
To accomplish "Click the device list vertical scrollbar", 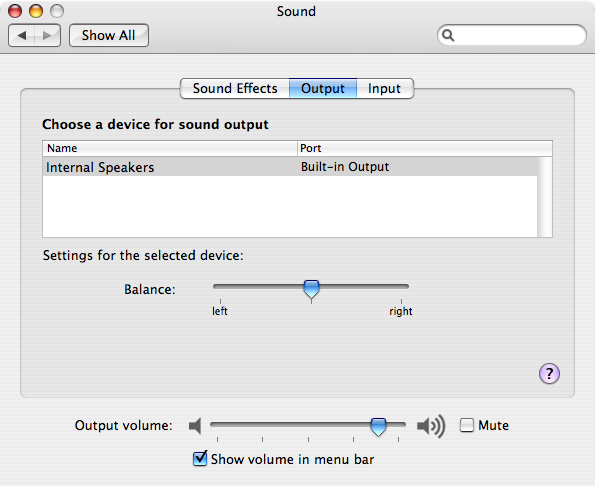I will 545,197.
